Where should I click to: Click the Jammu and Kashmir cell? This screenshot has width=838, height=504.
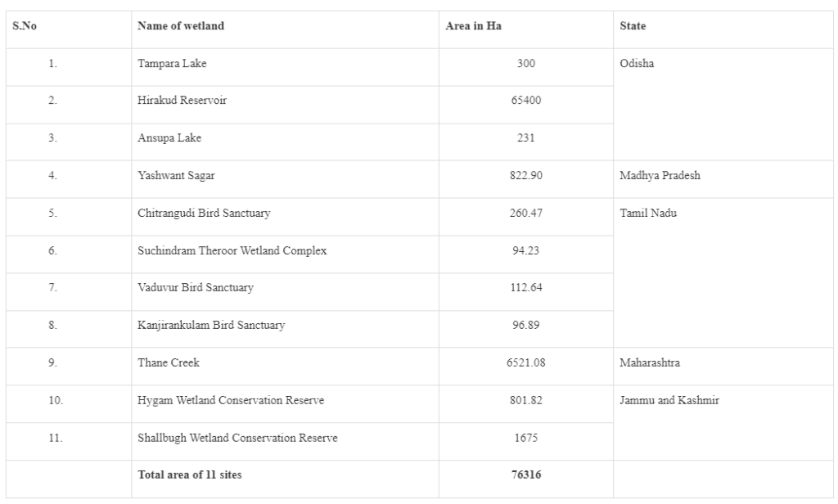669,400
